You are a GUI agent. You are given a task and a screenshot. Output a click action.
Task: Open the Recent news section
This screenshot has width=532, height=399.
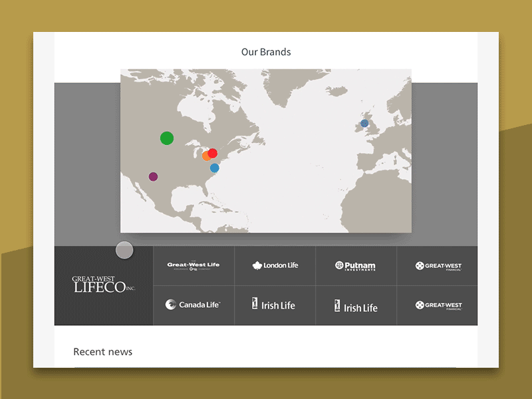point(102,352)
